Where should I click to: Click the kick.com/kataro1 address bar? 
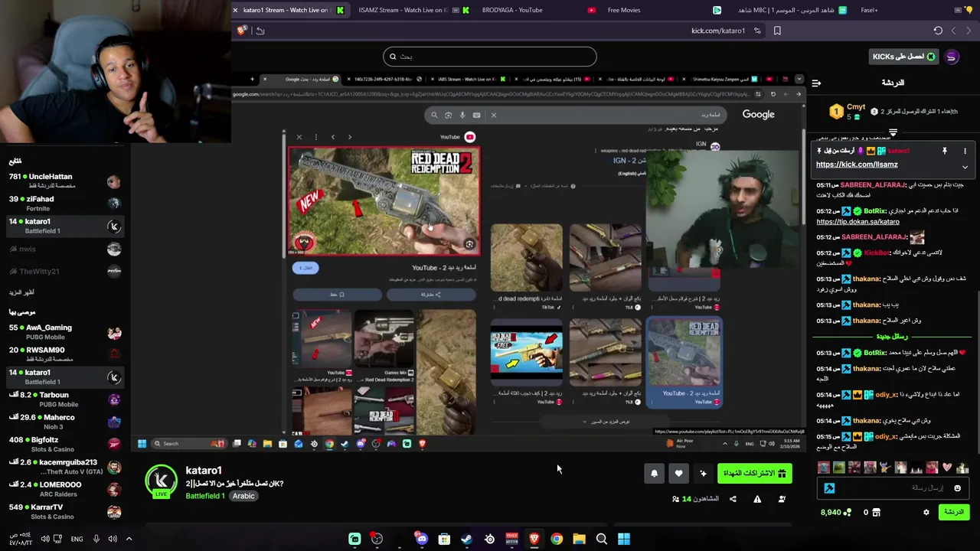718,31
